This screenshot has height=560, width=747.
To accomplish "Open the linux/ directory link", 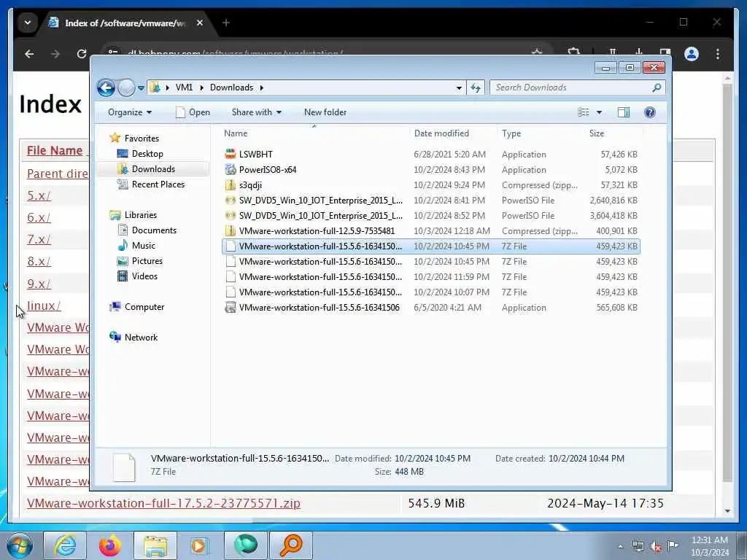I will tap(44, 306).
